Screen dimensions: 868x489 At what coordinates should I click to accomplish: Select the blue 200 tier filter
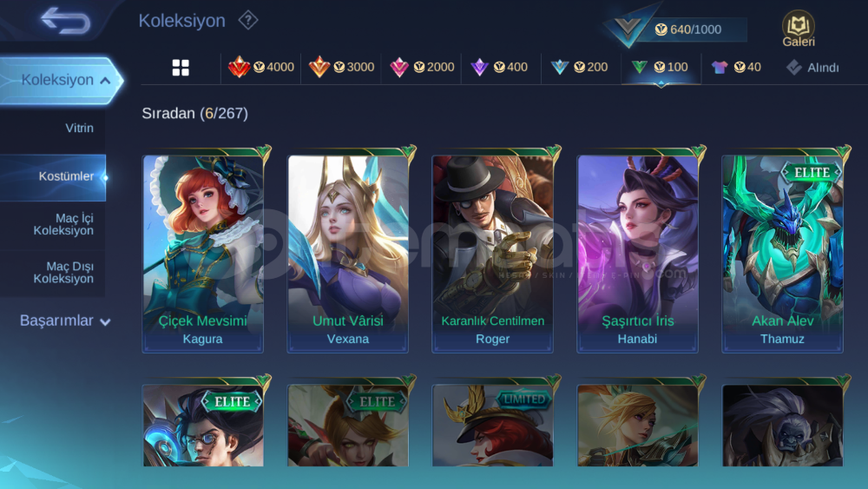[579, 68]
